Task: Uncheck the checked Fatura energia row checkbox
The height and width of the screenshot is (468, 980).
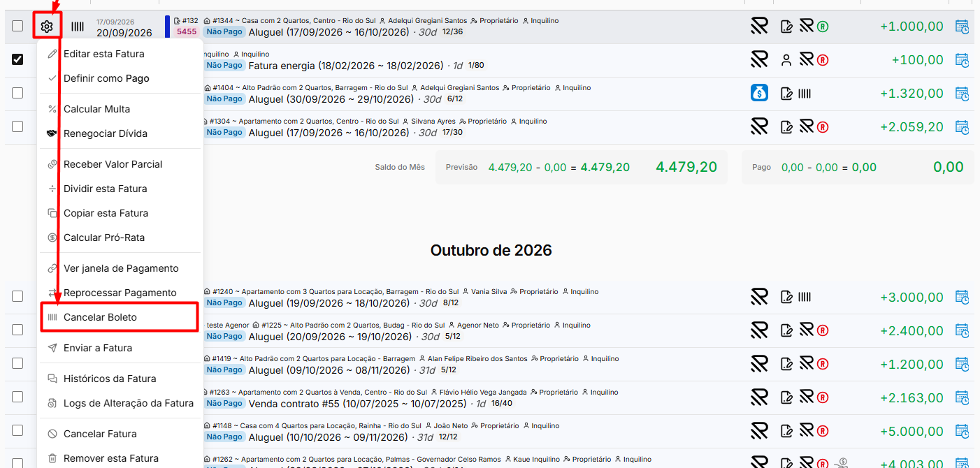Action: click(17, 59)
